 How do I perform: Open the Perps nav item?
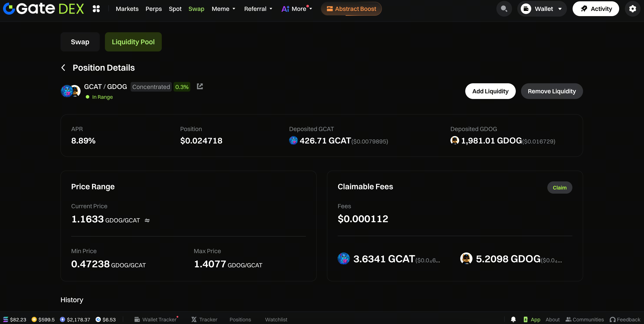pos(153,9)
